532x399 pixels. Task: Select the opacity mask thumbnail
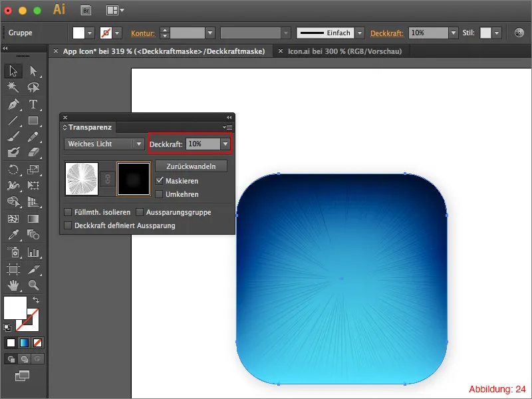click(x=134, y=179)
